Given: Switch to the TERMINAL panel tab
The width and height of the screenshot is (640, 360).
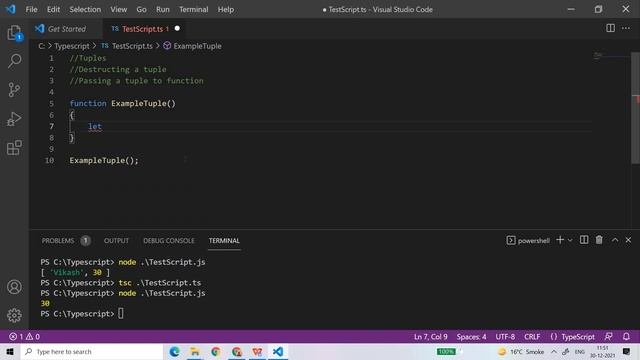Looking at the screenshot, I should click(224, 240).
